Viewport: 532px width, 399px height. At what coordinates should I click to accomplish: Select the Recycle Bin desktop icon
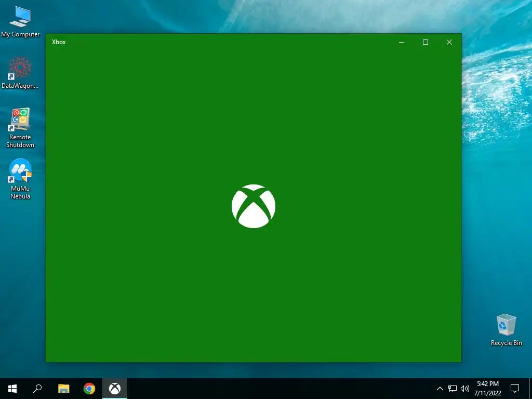pos(506,330)
